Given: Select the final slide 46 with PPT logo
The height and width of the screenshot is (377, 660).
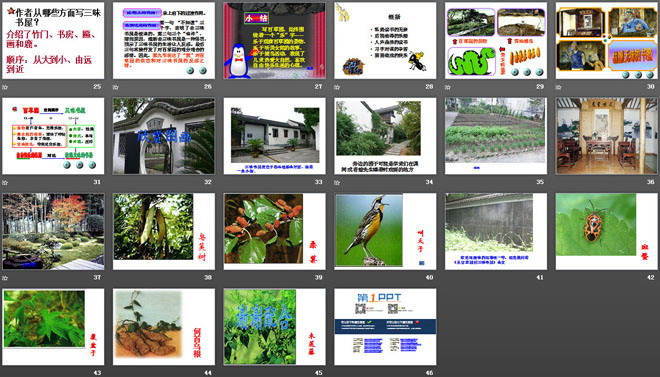Looking at the screenshot, I should (x=385, y=327).
